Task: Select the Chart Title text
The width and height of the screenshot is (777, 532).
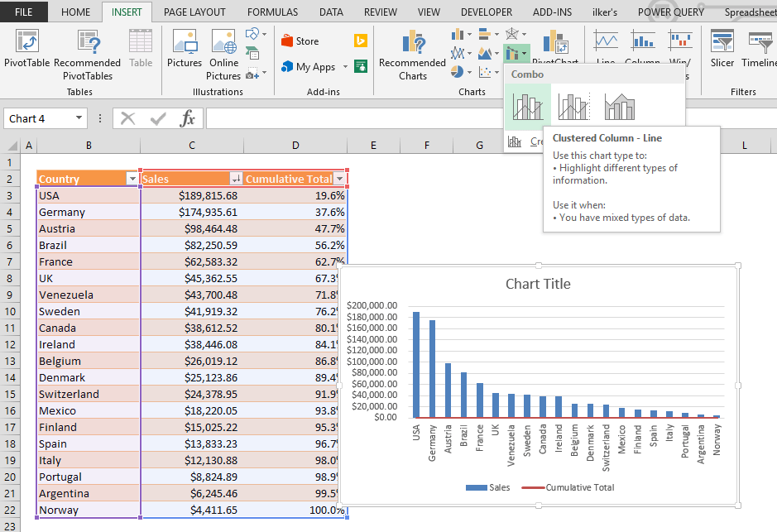Action: tap(538, 284)
